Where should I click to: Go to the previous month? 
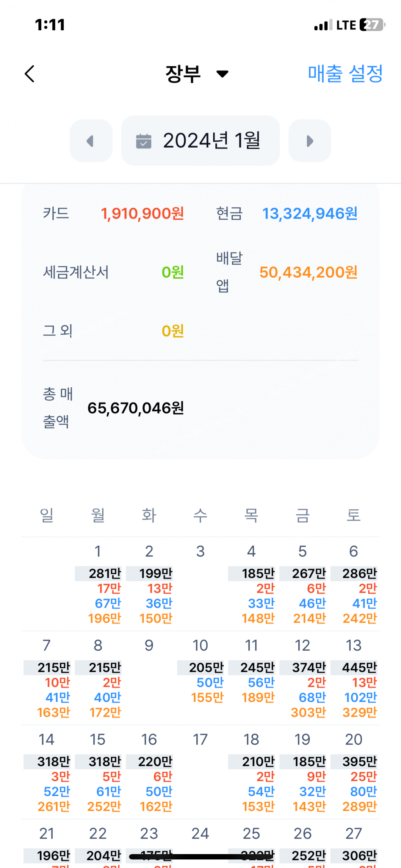click(x=91, y=141)
